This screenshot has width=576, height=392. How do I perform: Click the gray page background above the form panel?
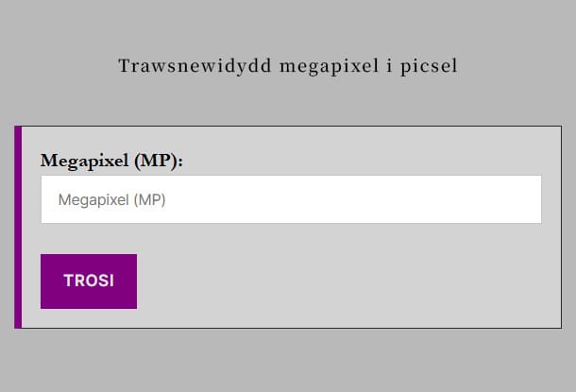(x=288, y=104)
